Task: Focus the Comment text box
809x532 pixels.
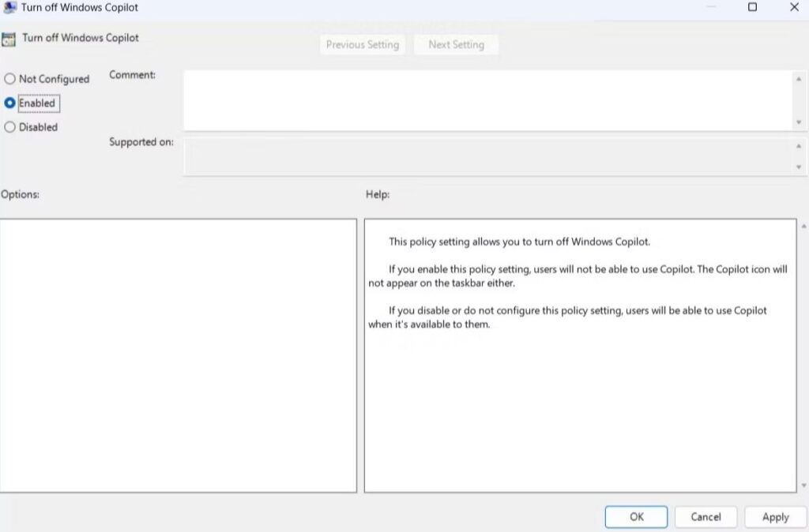Action: (486, 100)
